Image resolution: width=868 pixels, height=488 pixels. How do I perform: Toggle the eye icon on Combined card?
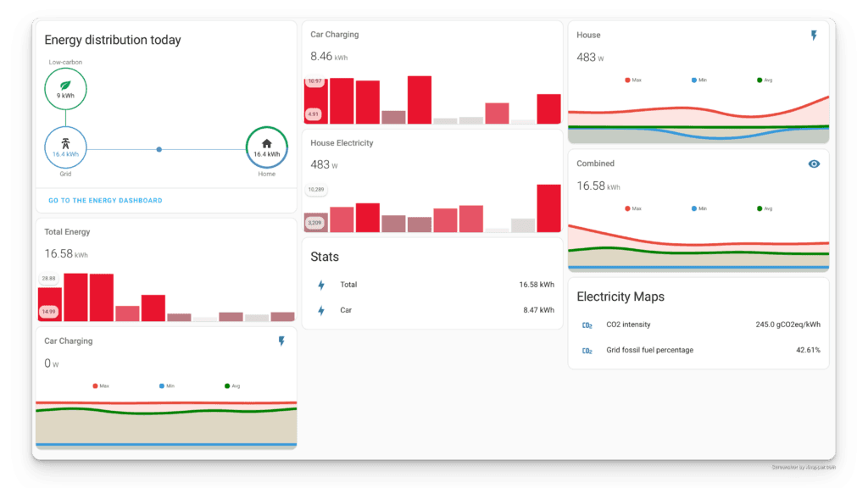[814, 164]
